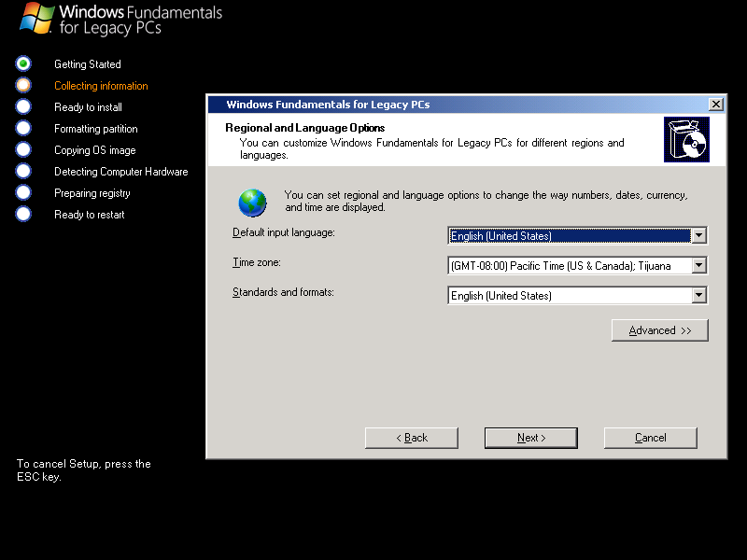Select the Collecting information sidebar entry
The width and height of the screenshot is (747, 560).
pyautogui.click(x=100, y=85)
